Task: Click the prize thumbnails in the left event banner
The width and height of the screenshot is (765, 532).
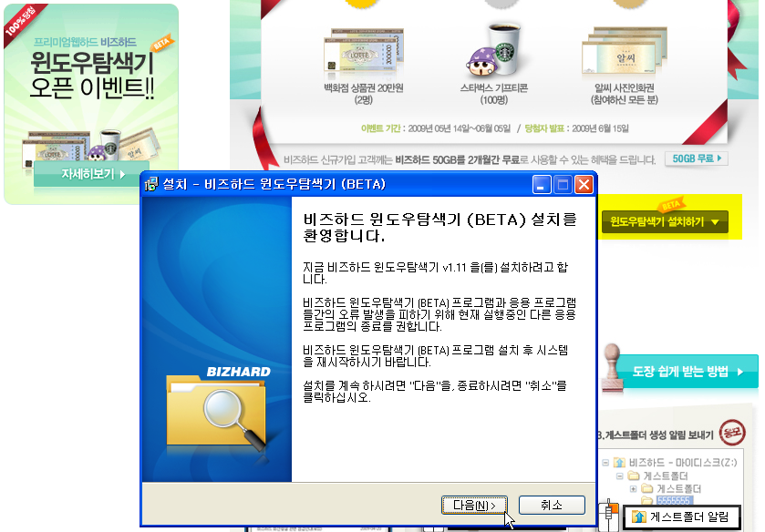Action: [x=92, y=147]
